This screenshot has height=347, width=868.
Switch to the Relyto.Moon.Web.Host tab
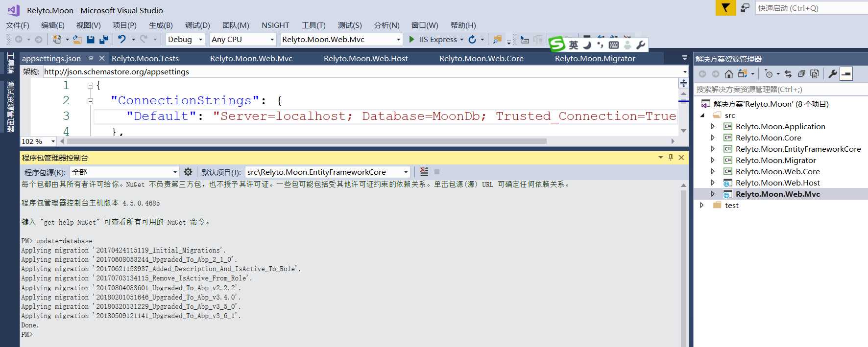click(x=365, y=58)
